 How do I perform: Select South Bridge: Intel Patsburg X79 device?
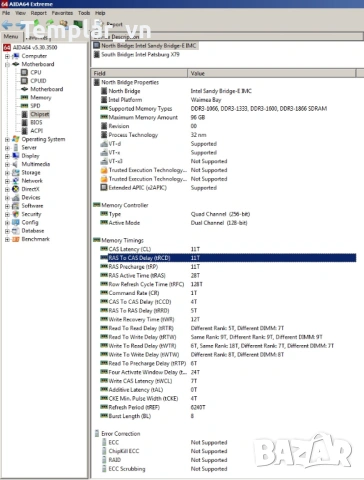click(x=137, y=54)
